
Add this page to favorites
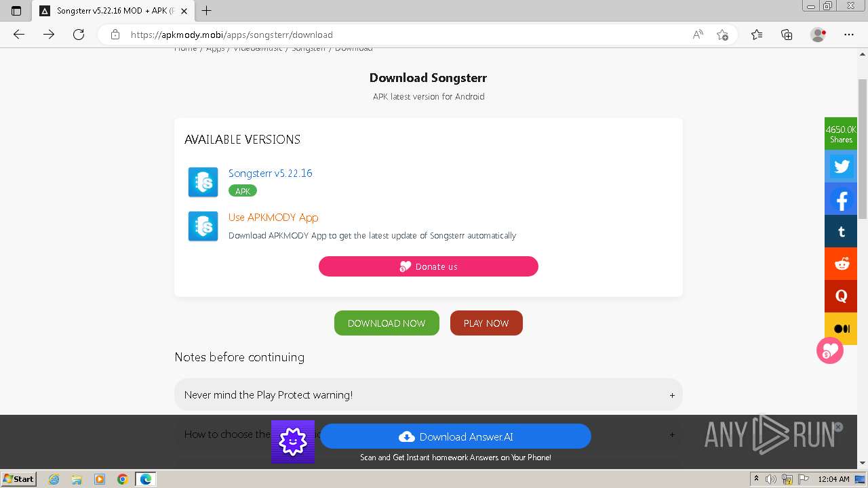tap(722, 35)
